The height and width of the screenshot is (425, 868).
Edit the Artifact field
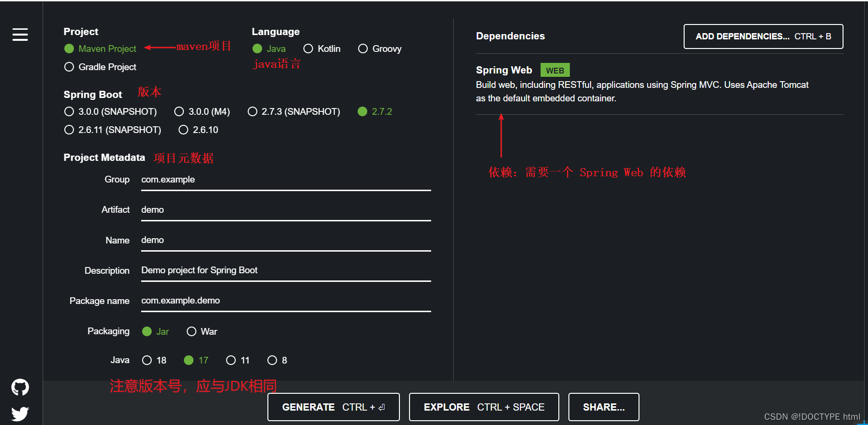tap(286, 210)
